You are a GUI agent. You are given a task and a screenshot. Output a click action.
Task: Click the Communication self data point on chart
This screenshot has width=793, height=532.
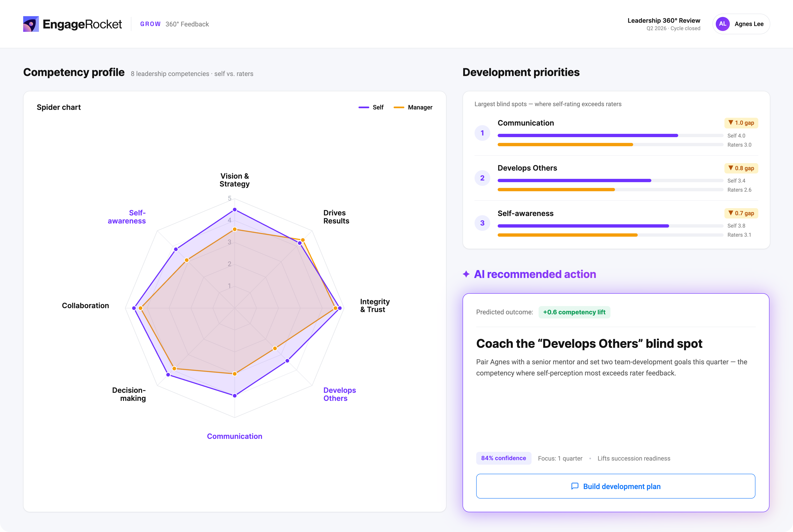point(235,396)
